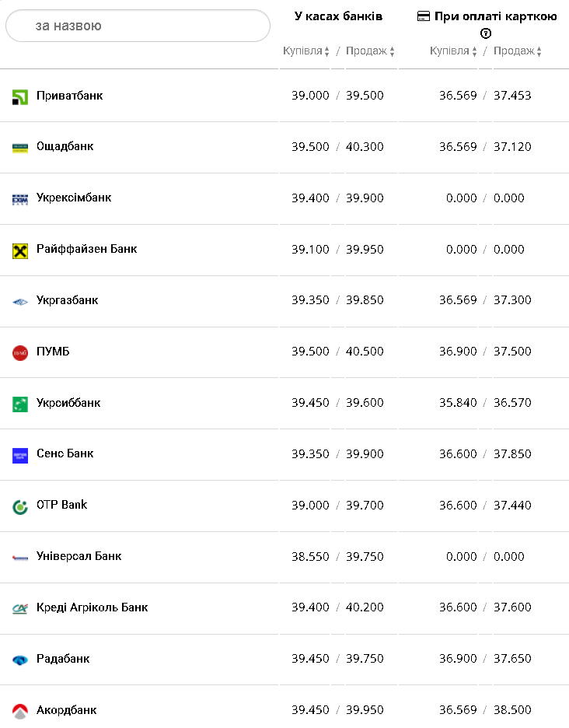569x728 pixels.
Task: Click the Укрсиббанк green logo icon
Action: click(20, 404)
